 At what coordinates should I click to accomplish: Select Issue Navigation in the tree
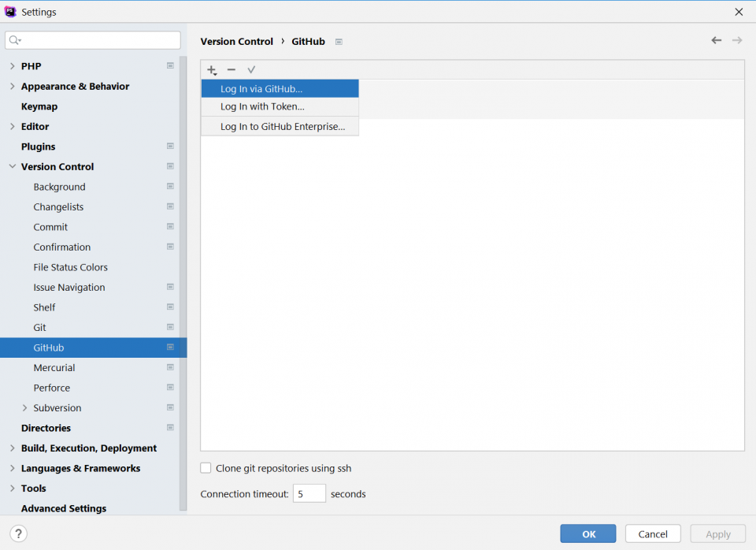(x=69, y=288)
